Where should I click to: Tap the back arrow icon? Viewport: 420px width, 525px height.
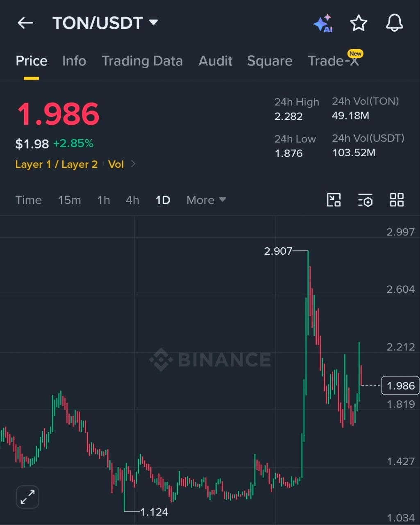pyautogui.click(x=25, y=23)
